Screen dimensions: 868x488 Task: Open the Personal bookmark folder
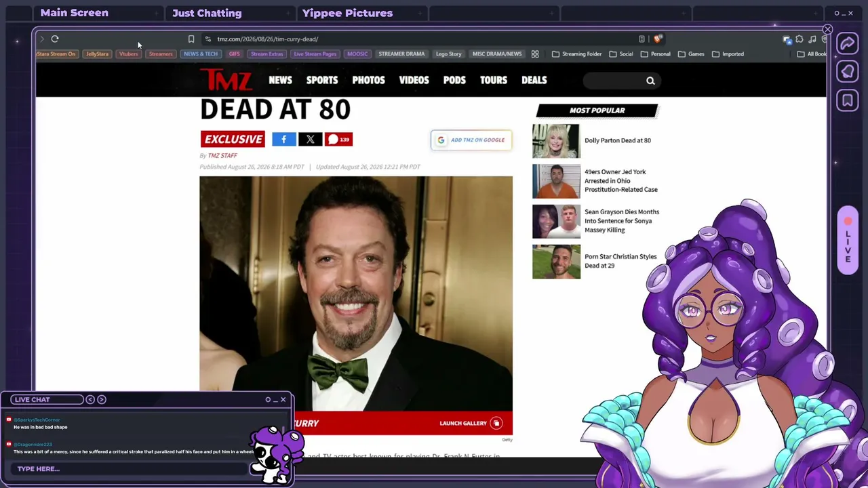[x=655, y=54]
